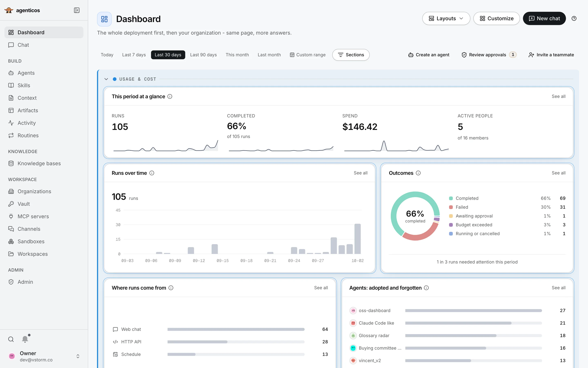Click the Customize button
The height and width of the screenshot is (368, 588).
pyautogui.click(x=496, y=18)
